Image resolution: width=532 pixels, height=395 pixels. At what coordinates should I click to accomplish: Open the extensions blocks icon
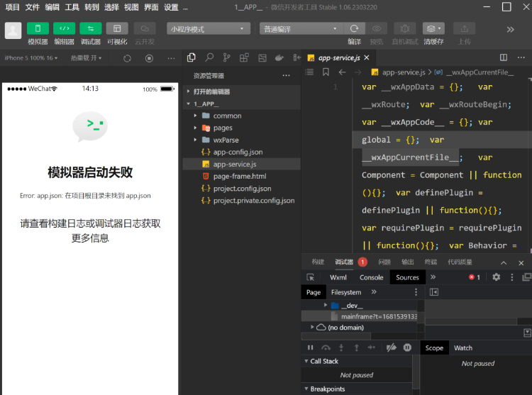point(244,57)
